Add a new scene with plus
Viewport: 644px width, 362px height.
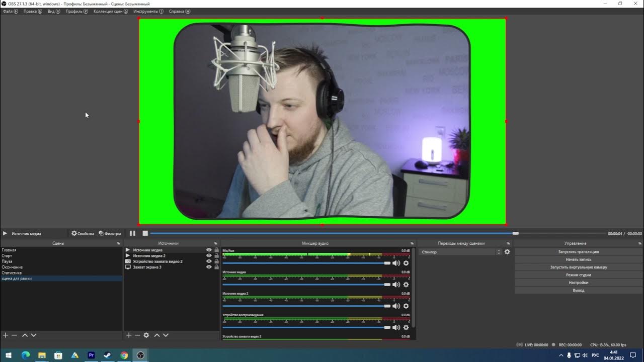6,335
